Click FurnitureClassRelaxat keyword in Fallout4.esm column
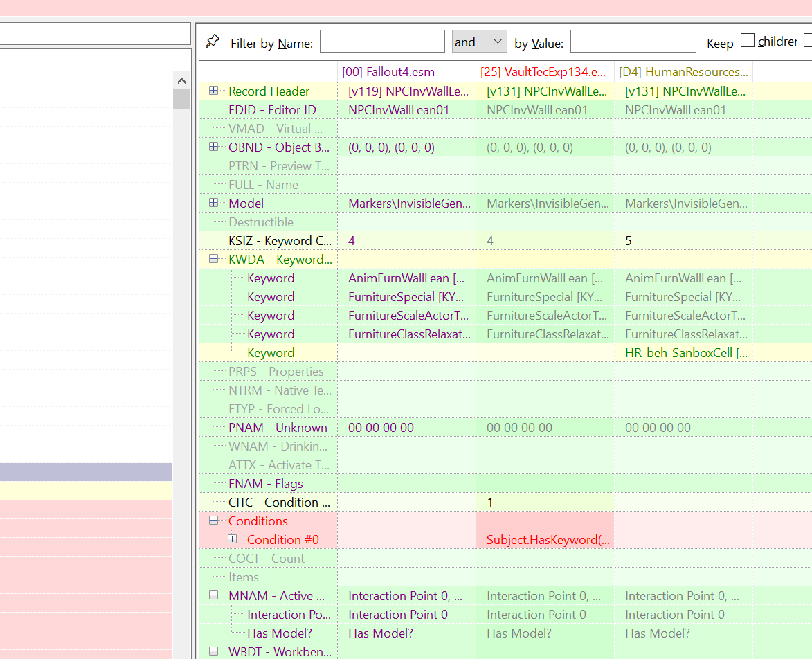The height and width of the screenshot is (659, 812). click(409, 334)
